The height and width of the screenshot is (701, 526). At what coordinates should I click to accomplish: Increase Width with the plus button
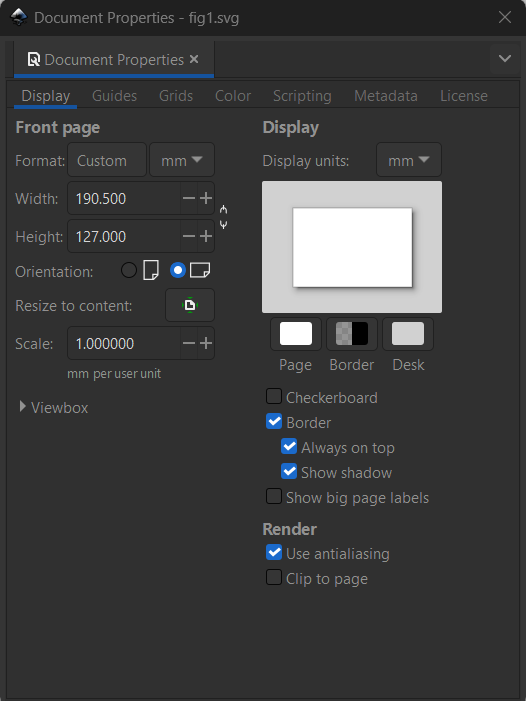206,198
